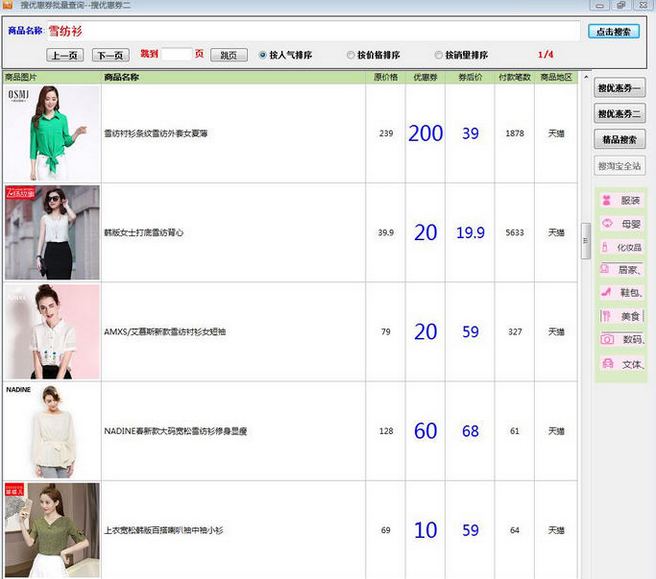Click the page number input box

[x=176, y=54]
